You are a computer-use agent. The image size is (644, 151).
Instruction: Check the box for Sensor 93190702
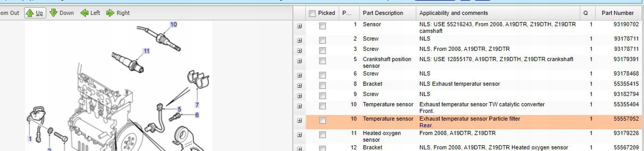tap(322, 26)
